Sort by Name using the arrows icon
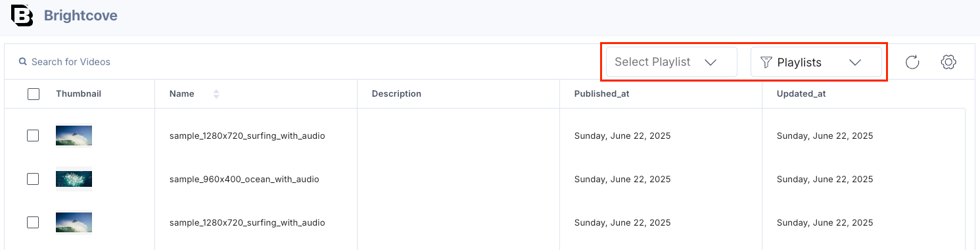Viewport: 980px width, 250px height. coord(216,94)
